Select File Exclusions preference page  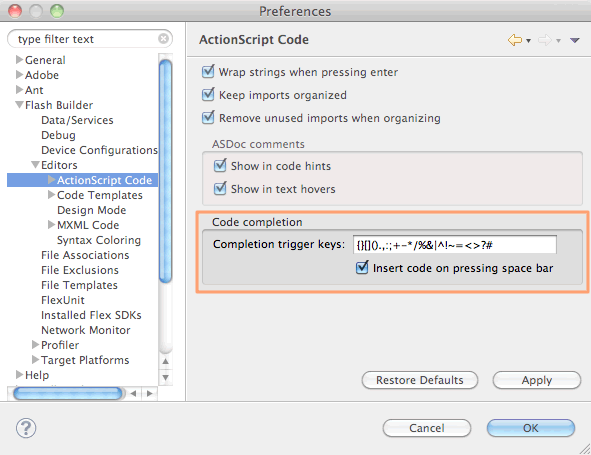tap(80, 270)
